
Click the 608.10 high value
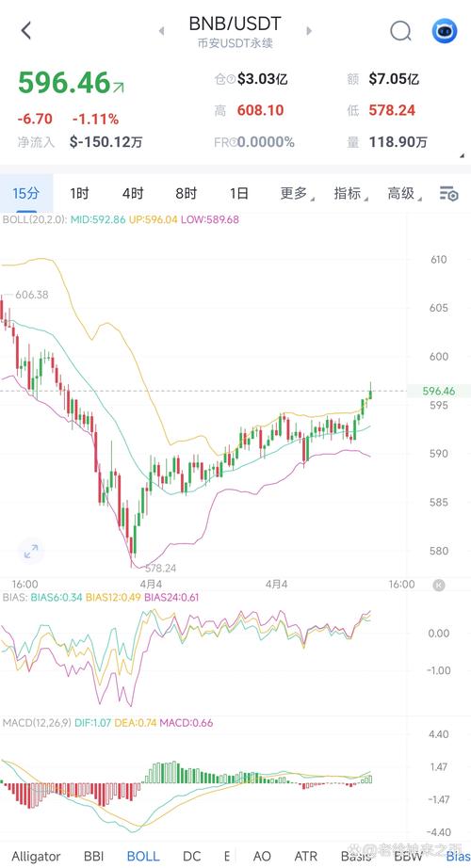pyautogui.click(x=260, y=110)
